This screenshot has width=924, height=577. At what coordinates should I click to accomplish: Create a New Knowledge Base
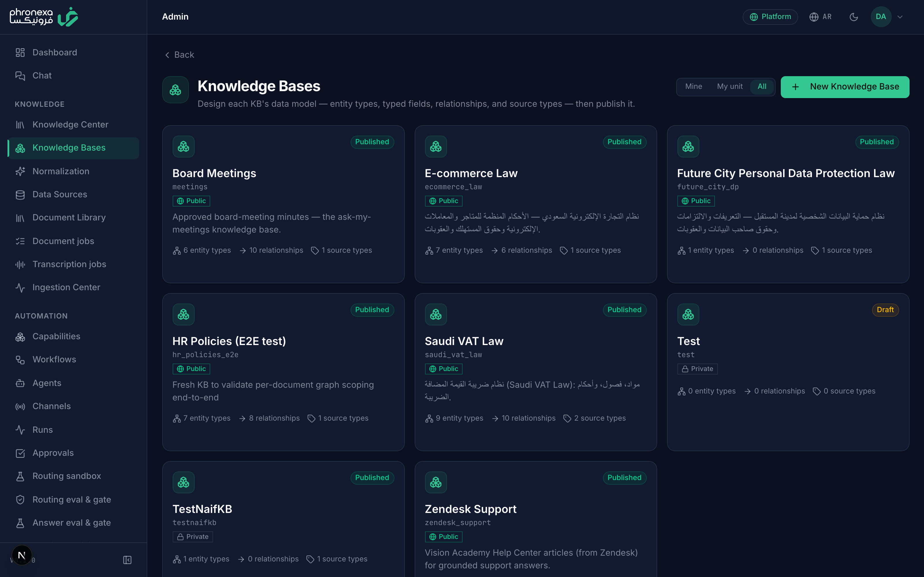(845, 87)
